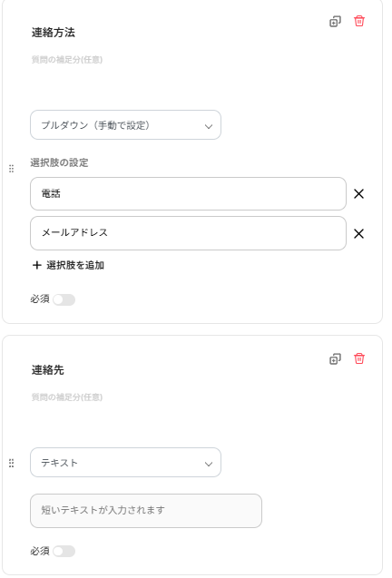
Task: Grab the drag handle of 連絡先 card
Action: [12, 464]
